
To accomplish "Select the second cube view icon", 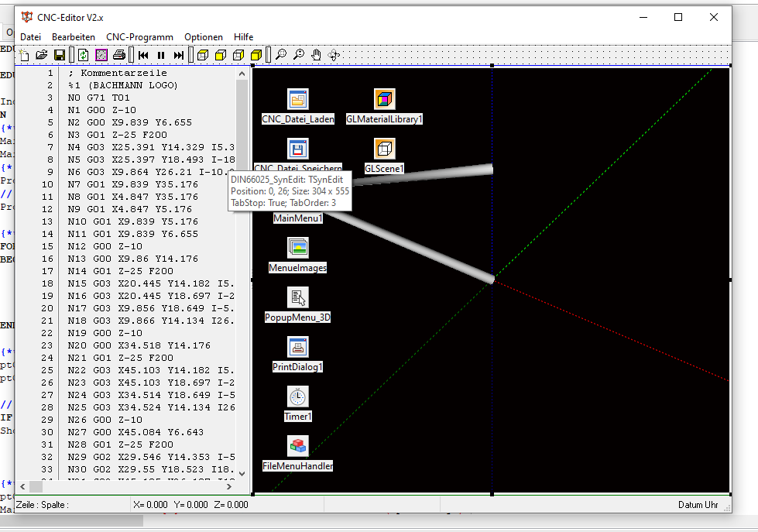I will (x=221, y=55).
